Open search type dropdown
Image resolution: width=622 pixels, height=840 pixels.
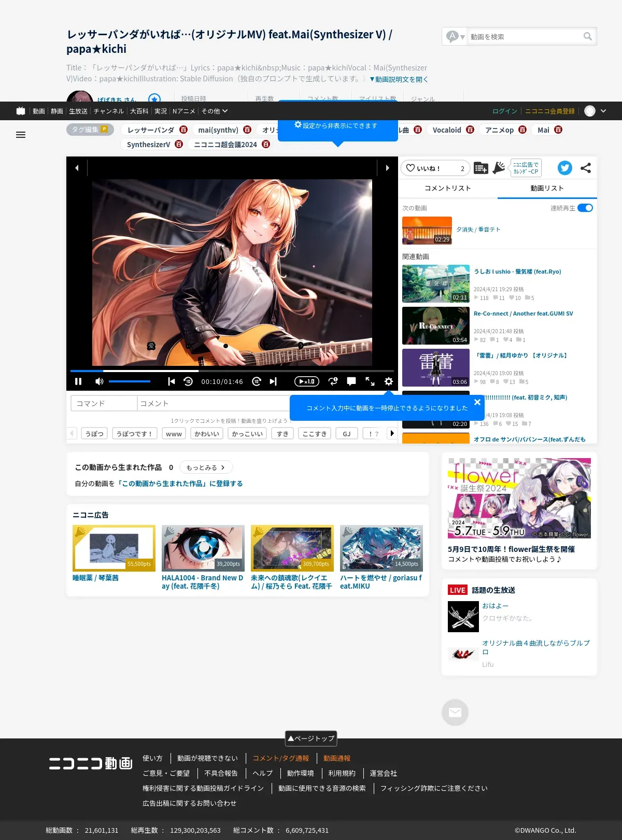pos(456,36)
